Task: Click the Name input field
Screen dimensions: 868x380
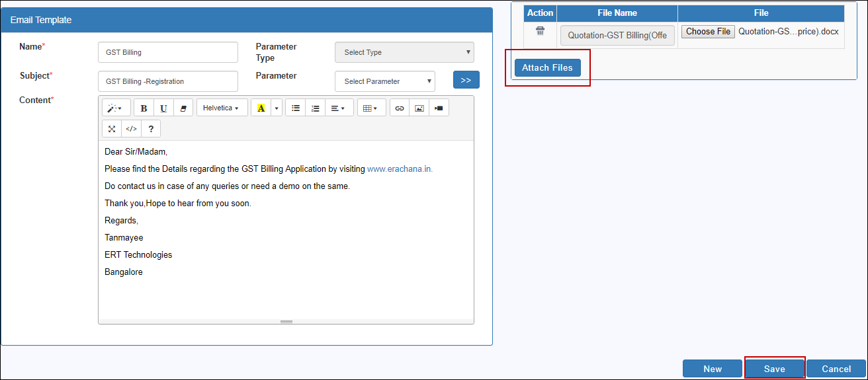Action: pos(167,52)
